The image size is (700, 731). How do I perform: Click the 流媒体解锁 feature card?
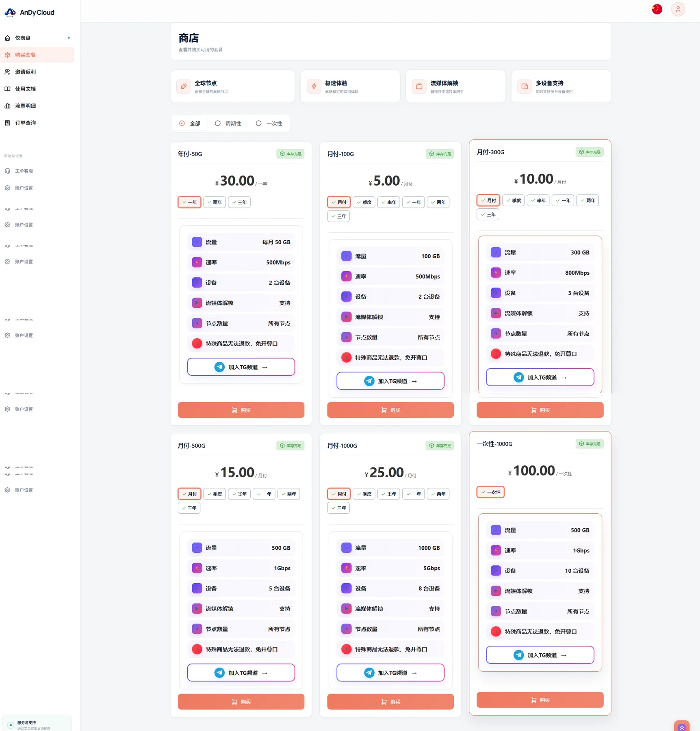pos(455,87)
